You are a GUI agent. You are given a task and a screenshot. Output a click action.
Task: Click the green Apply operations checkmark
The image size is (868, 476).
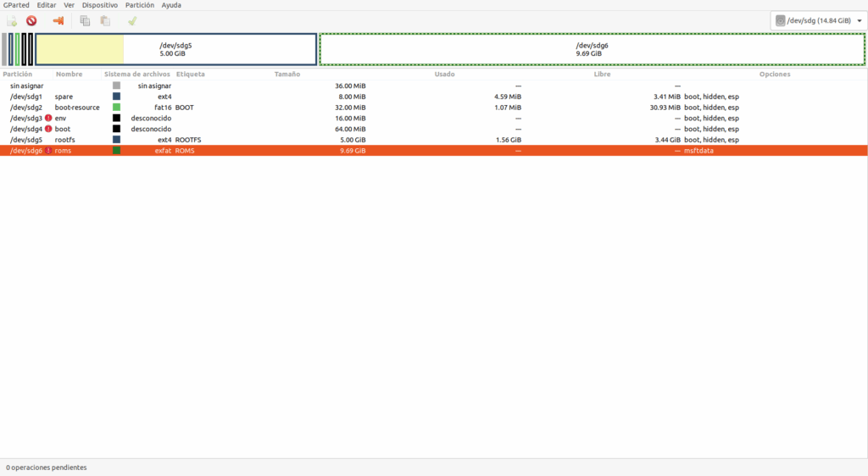click(x=132, y=20)
